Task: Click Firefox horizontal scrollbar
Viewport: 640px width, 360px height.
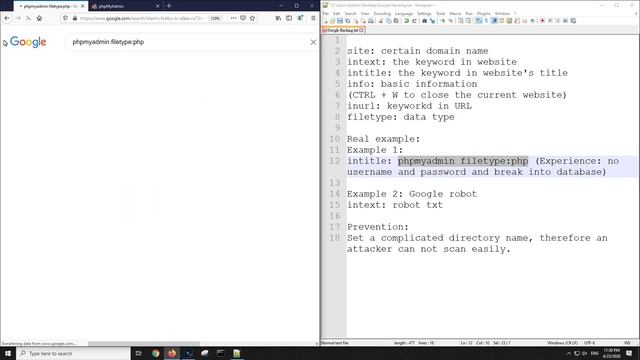Action: click(144, 343)
